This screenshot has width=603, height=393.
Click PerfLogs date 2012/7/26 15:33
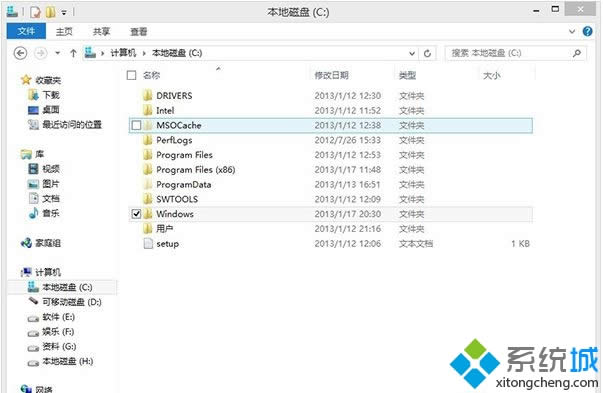[x=348, y=140]
